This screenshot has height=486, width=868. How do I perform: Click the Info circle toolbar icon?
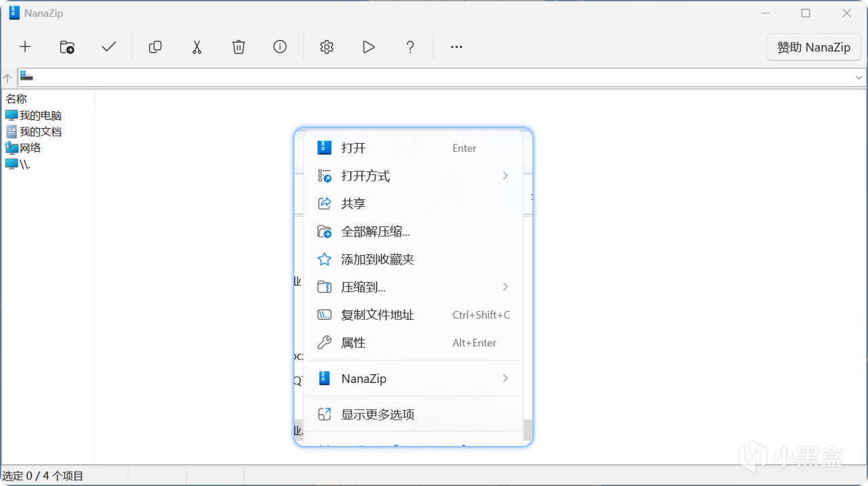280,46
